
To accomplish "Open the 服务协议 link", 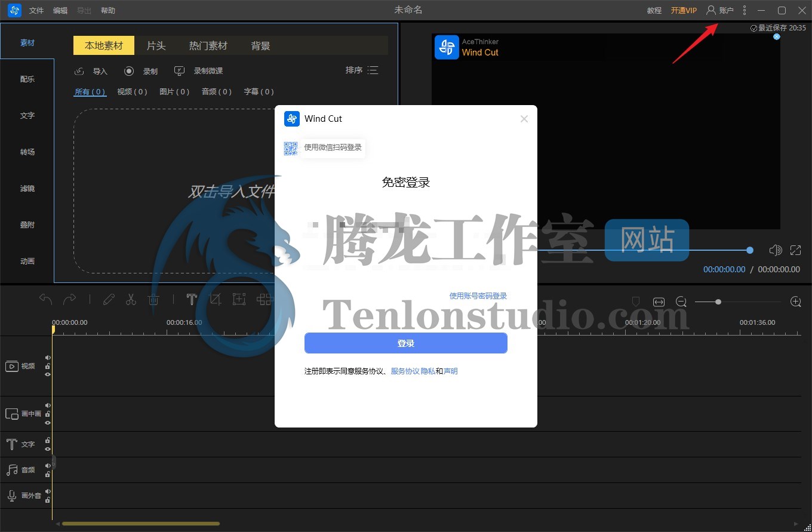I will point(405,371).
